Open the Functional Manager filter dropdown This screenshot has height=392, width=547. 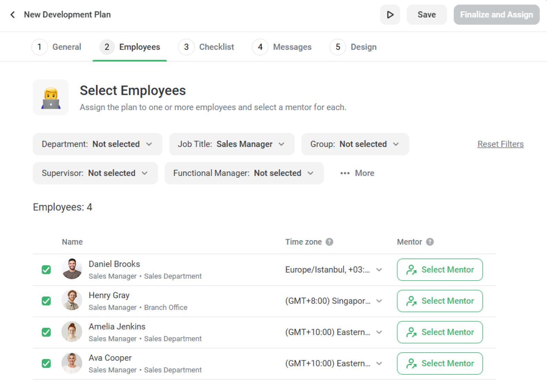244,173
